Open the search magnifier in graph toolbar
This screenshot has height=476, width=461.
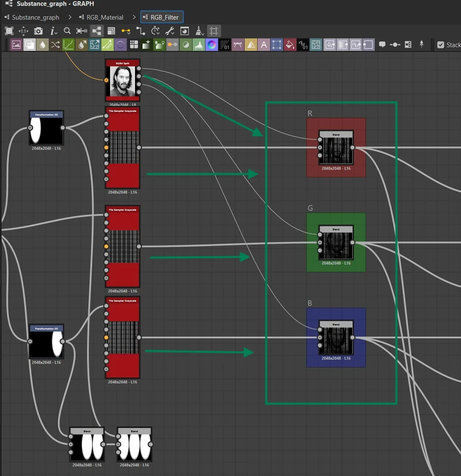tap(67, 31)
